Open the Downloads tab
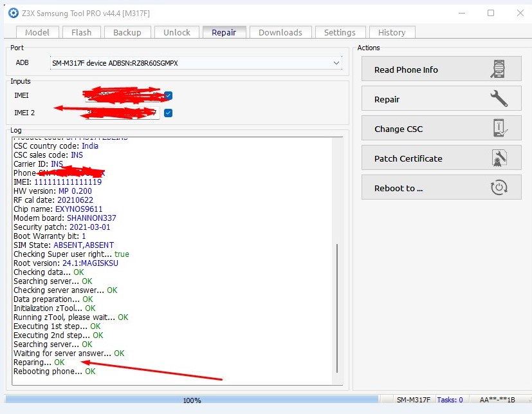 (x=280, y=33)
